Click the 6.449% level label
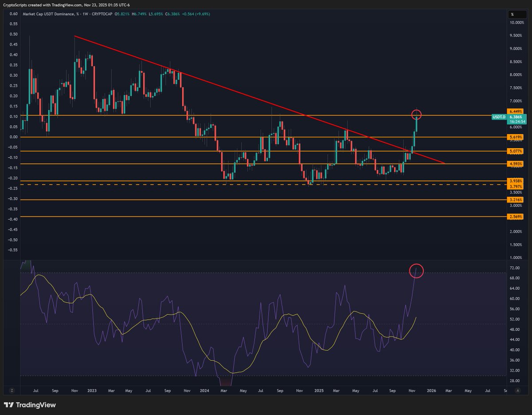This screenshot has width=532, height=415. (516, 111)
